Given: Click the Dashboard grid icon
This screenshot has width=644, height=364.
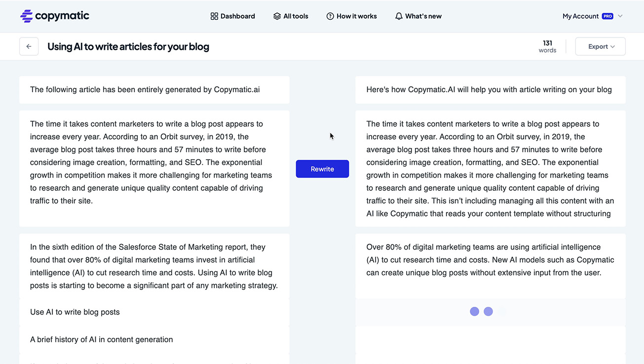Looking at the screenshot, I should click(214, 16).
